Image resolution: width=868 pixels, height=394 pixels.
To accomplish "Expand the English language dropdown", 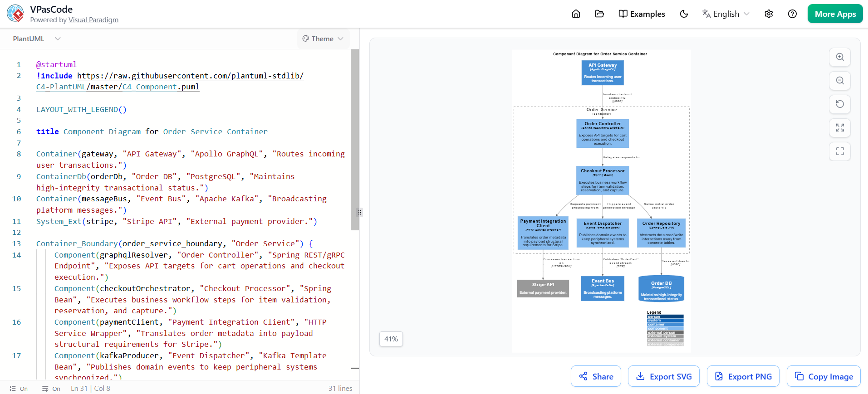I will coord(726,14).
